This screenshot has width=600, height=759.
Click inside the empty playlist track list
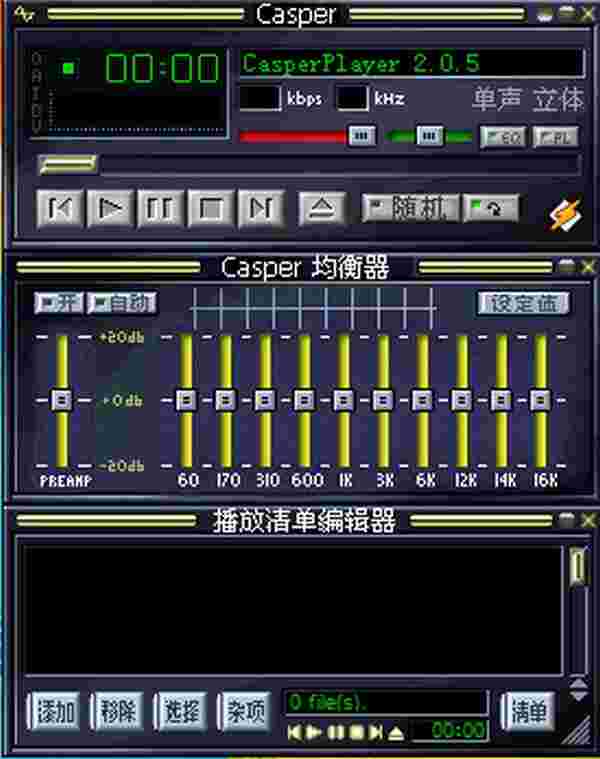point(292,609)
